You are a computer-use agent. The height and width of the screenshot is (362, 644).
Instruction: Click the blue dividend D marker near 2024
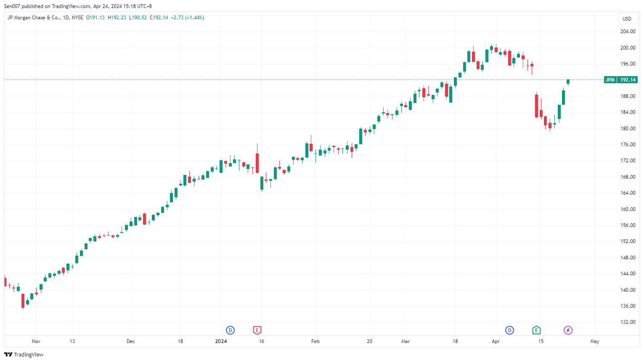[230, 330]
